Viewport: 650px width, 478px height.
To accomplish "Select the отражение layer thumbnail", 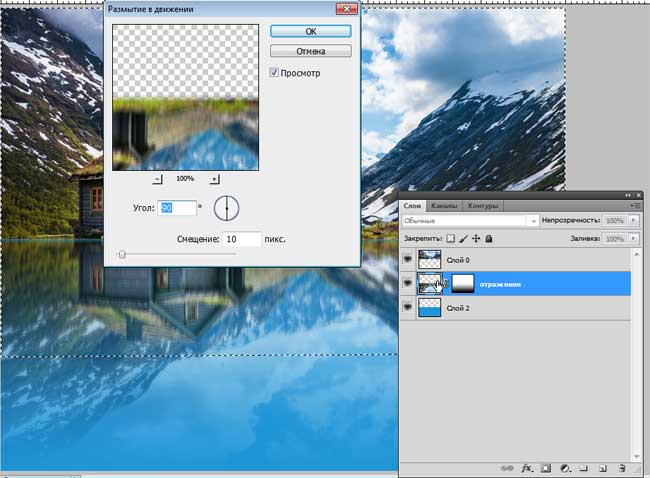I will [x=429, y=284].
